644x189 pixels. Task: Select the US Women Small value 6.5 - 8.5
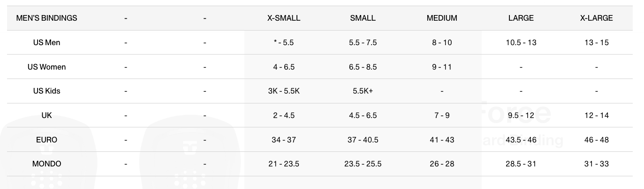[363, 67]
